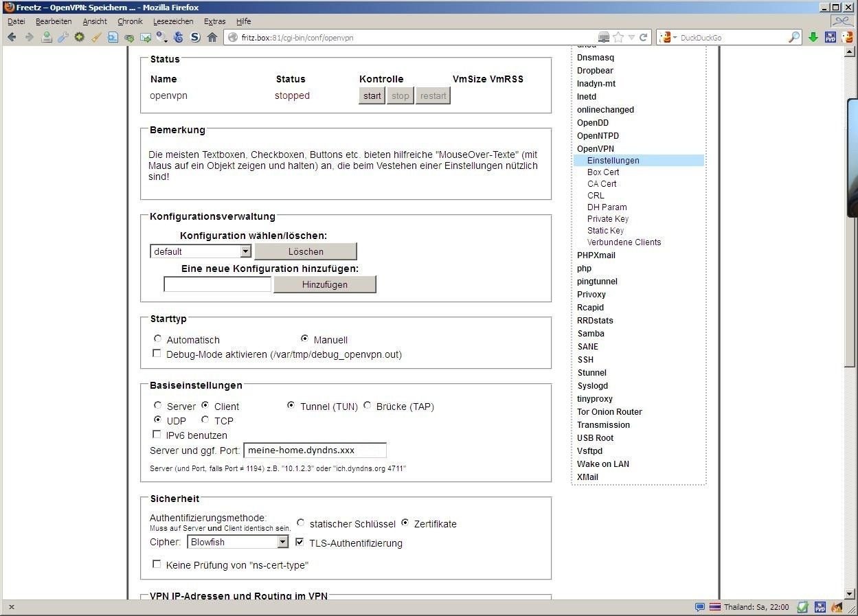The height and width of the screenshot is (616, 858).
Task: Click the Thailand flag in the status bar
Action: point(715,607)
